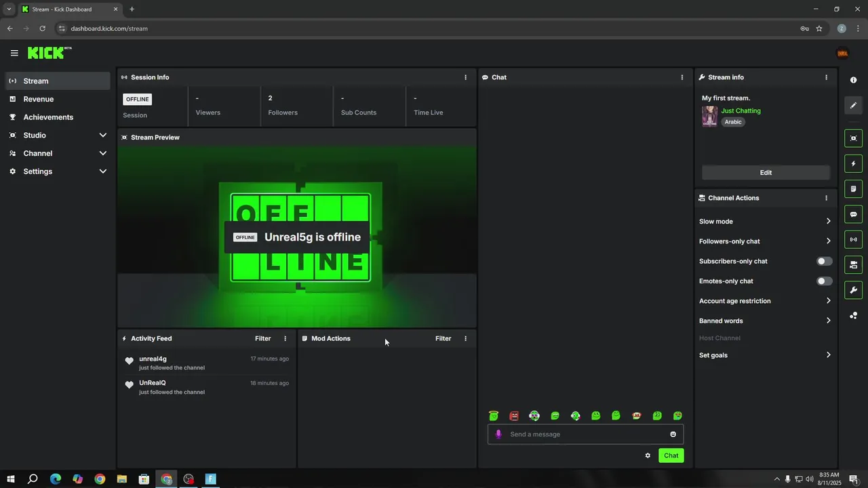Click the Windows Start button
The width and height of the screenshot is (868, 488).
tap(11, 479)
